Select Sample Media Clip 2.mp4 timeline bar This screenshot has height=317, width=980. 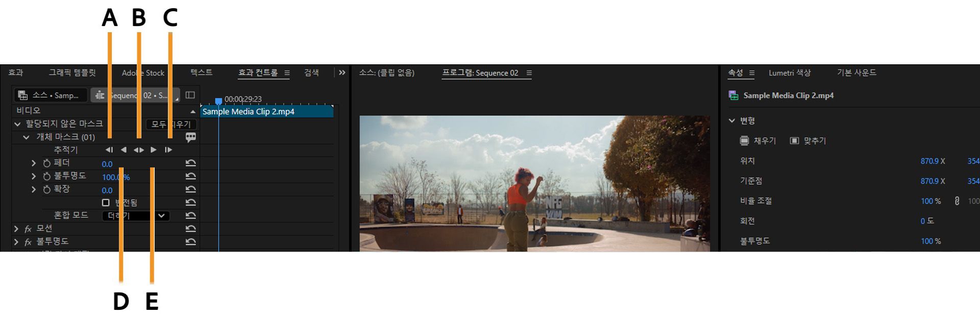coord(267,111)
